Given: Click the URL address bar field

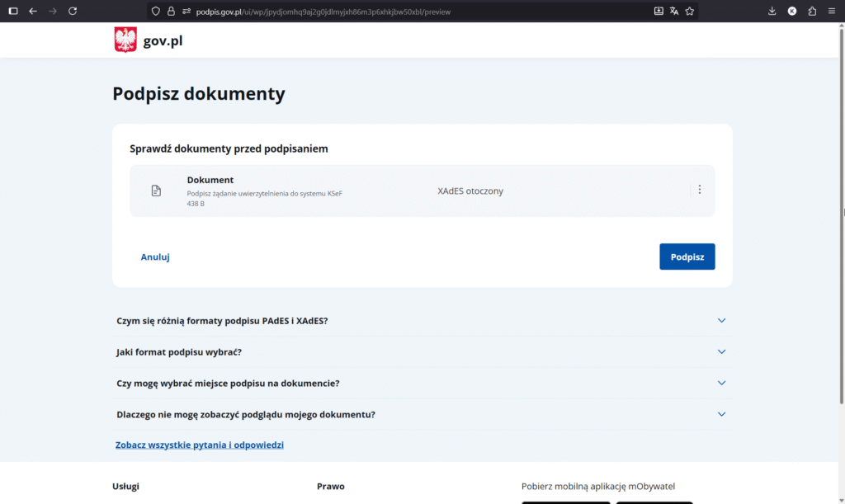Looking at the screenshot, I should tap(413, 11).
